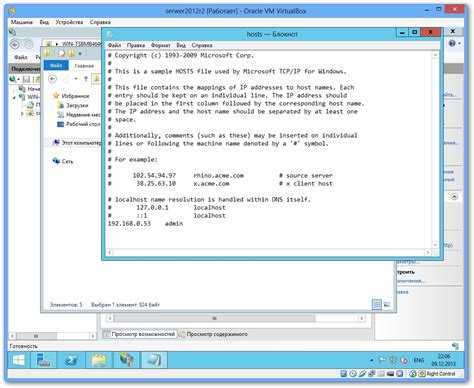Viewport: 474px width, 388px height.
Task: Place cursor on 192.168.0.53 admin line
Action: 145,223
